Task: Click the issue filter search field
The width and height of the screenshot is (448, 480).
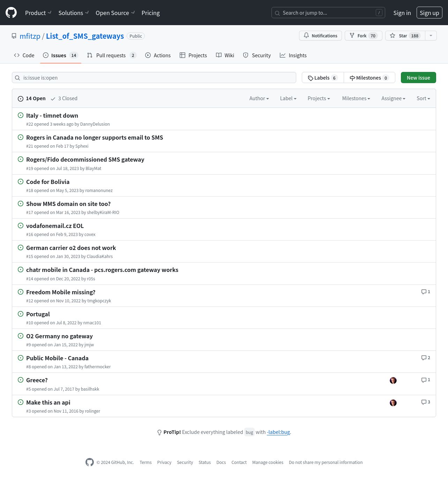Action: click(154, 77)
